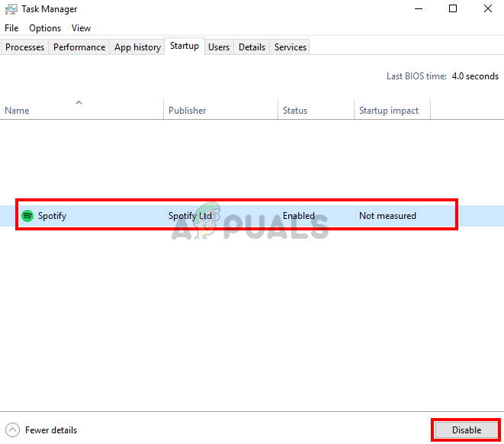The height and width of the screenshot is (444, 504).
Task: Open the Options menu
Action: point(45,28)
